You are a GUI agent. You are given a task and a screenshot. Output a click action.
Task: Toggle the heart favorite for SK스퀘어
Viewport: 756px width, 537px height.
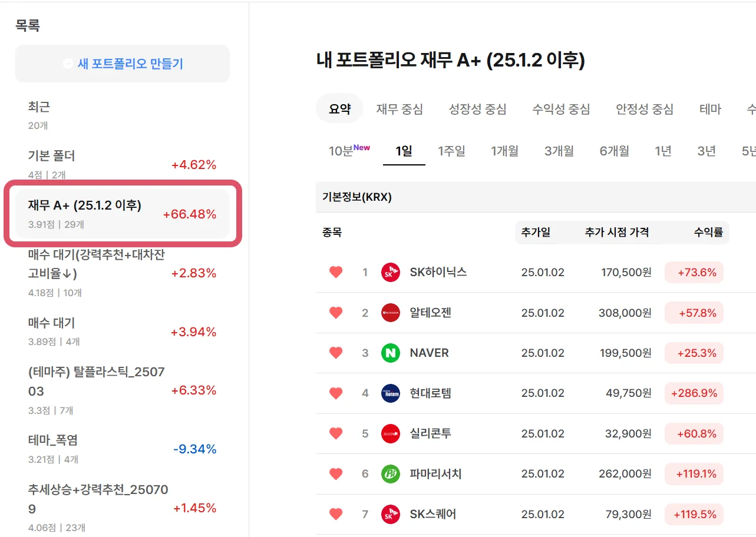pos(336,515)
